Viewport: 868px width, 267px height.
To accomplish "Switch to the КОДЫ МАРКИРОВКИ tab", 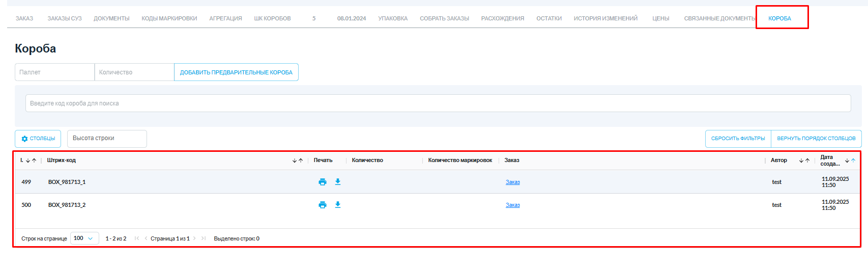I will point(169,18).
